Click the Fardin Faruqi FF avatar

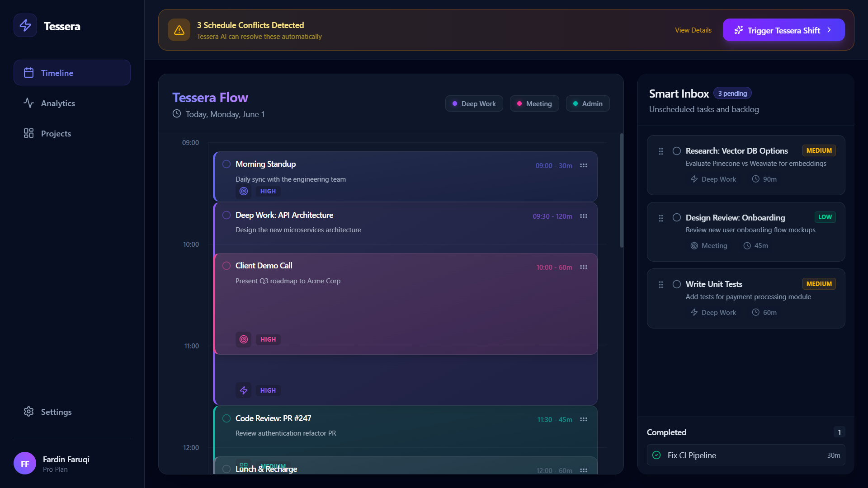pos(25,463)
